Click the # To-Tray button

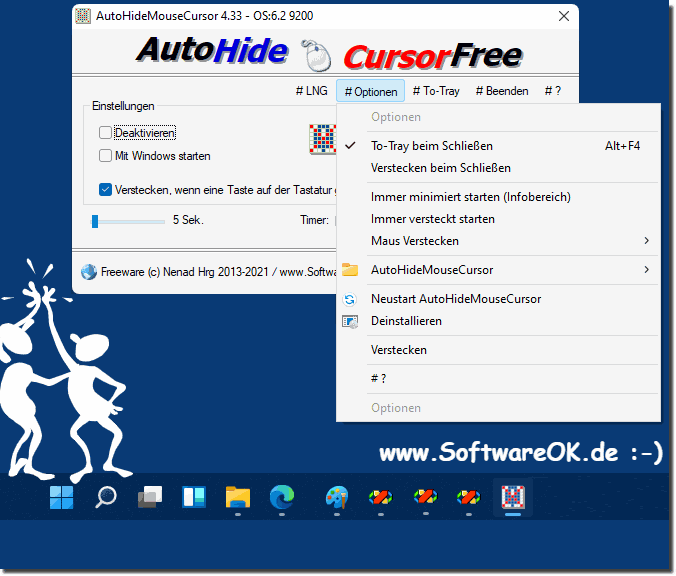(x=436, y=91)
